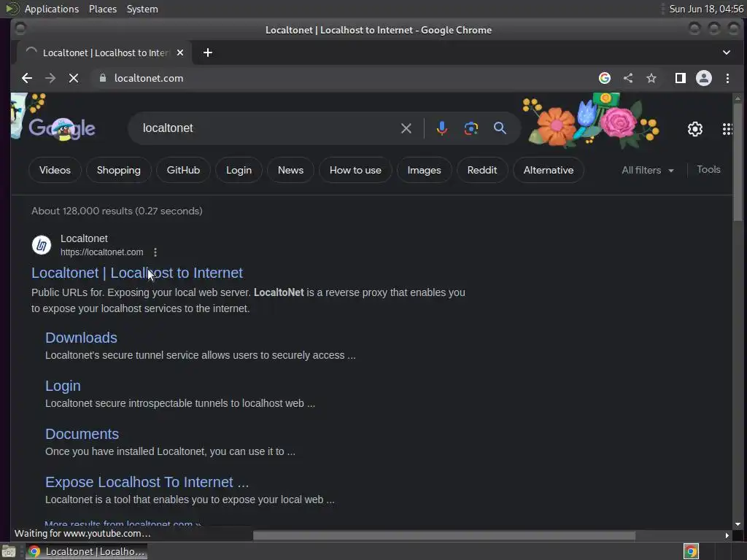Share this page icon
Image resolution: width=747 pixels, height=560 pixels.
628,78
